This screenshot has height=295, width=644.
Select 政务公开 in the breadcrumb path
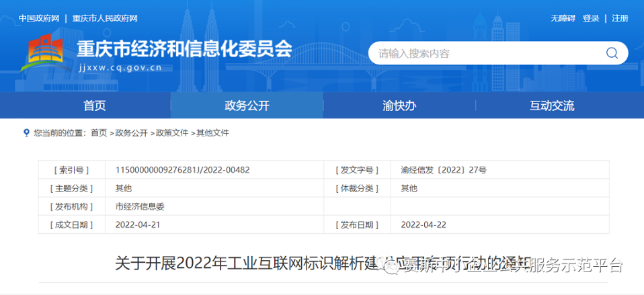(x=131, y=133)
